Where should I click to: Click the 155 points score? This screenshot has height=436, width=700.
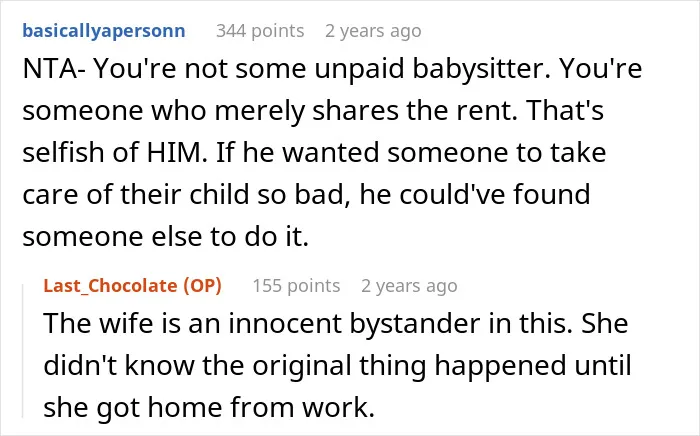point(296,286)
